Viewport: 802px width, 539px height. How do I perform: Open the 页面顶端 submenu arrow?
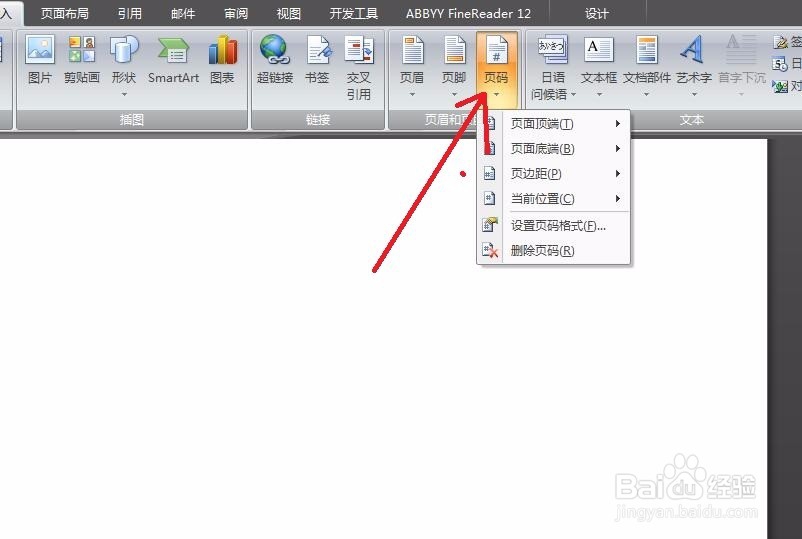click(618, 123)
